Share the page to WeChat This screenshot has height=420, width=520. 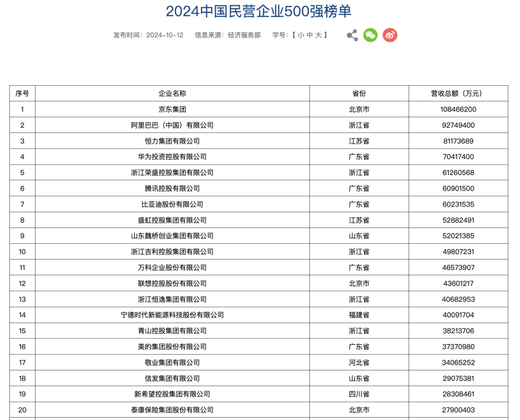(371, 35)
